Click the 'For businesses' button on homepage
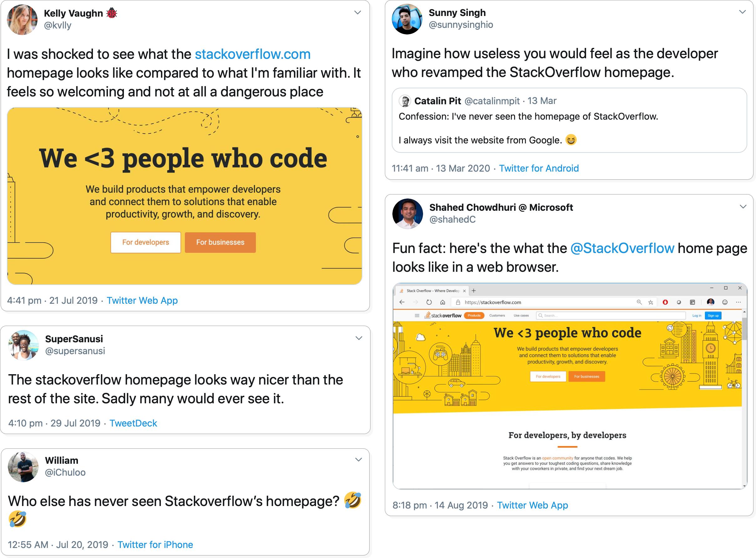This screenshot has width=756, height=558. 221,242
